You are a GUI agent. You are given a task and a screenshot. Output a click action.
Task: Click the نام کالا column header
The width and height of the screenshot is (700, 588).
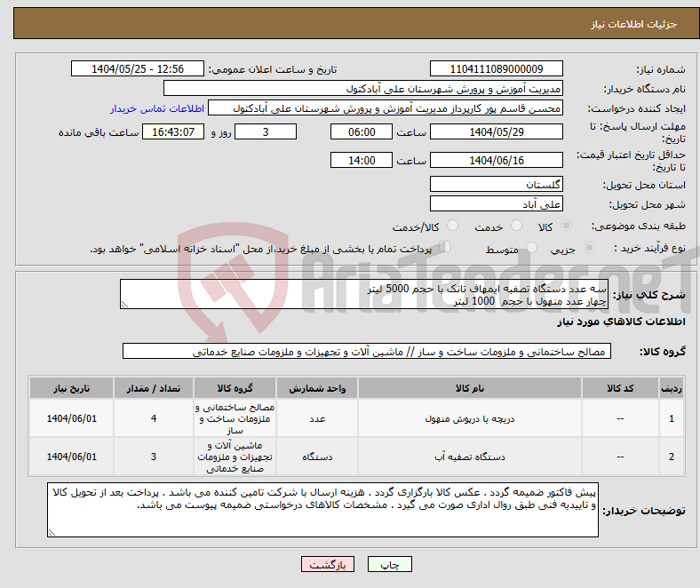click(x=470, y=388)
